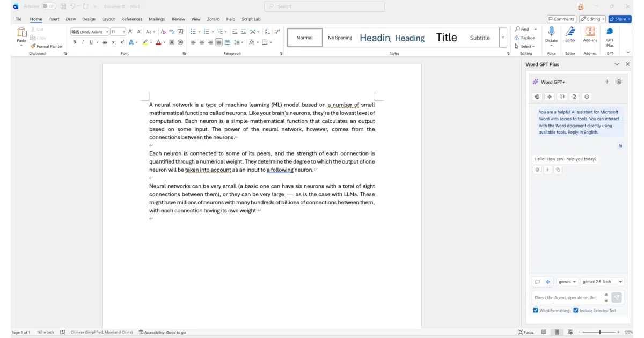Open the gemini-2.5-flash model dropdown
This screenshot has width=644, height=338.
click(x=602, y=282)
